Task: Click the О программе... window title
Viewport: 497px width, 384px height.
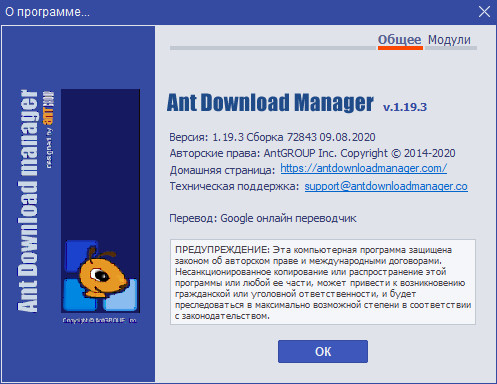Action: tap(47, 12)
